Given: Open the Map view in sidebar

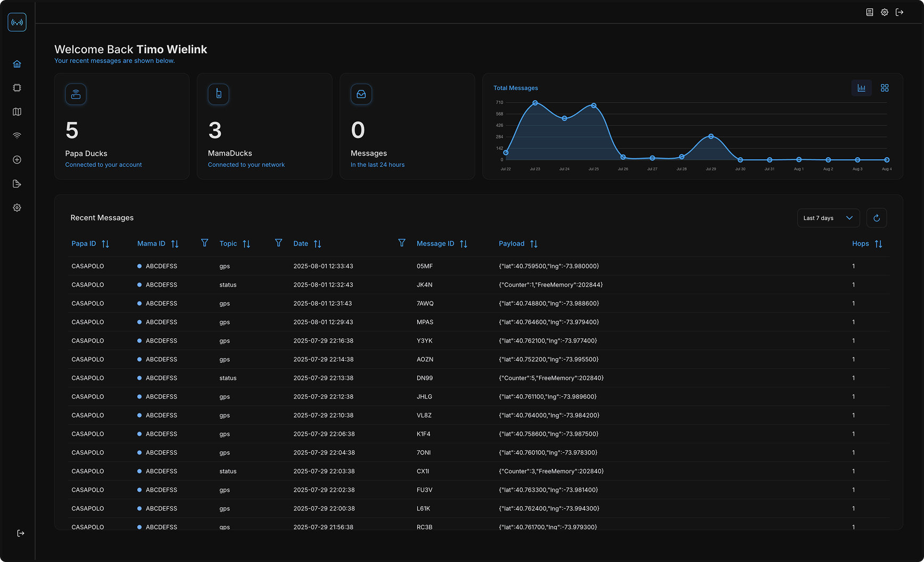Looking at the screenshot, I should pyautogui.click(x=17, y=112).
